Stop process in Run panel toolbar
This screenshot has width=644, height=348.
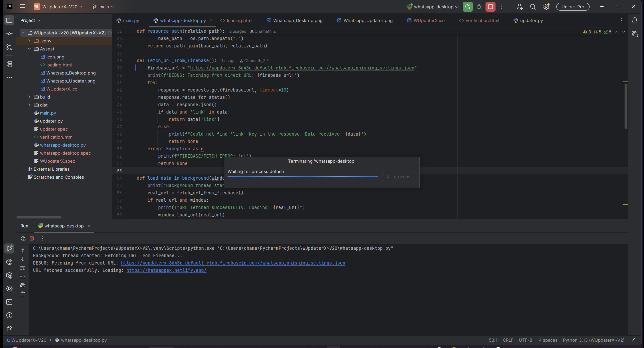pos(32,238)
